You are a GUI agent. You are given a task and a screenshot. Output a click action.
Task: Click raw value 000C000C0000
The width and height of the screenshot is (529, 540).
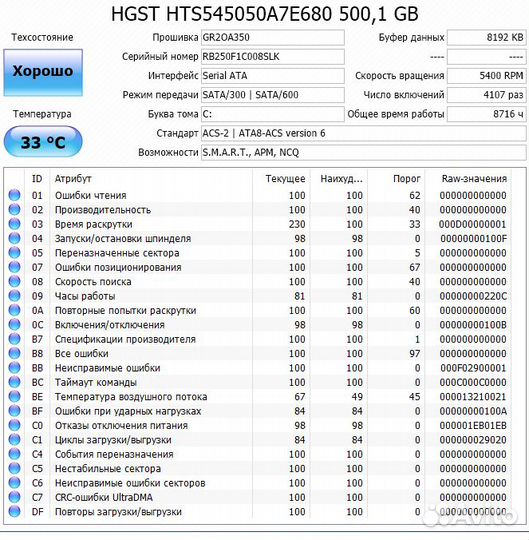pos(473,383)
